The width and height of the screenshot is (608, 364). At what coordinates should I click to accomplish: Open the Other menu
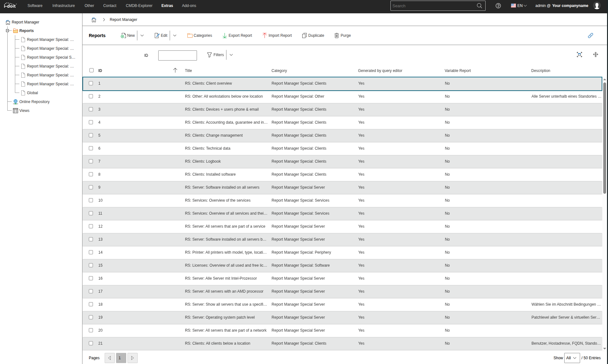point(89,6)
